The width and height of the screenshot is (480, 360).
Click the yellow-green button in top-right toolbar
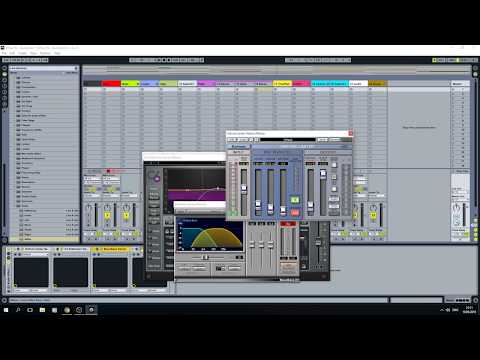point(434,60)
